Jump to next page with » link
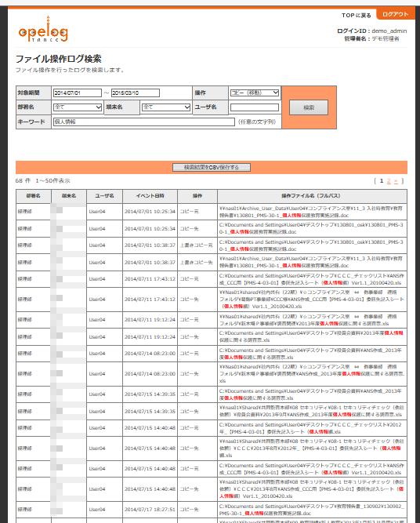The height and width of the screenshot is (523, 420). [x=396, y=181]
